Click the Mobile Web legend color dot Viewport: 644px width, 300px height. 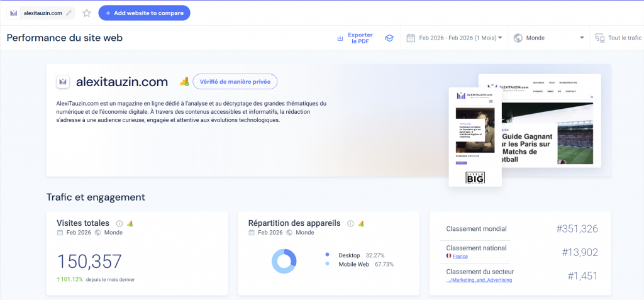327,264
